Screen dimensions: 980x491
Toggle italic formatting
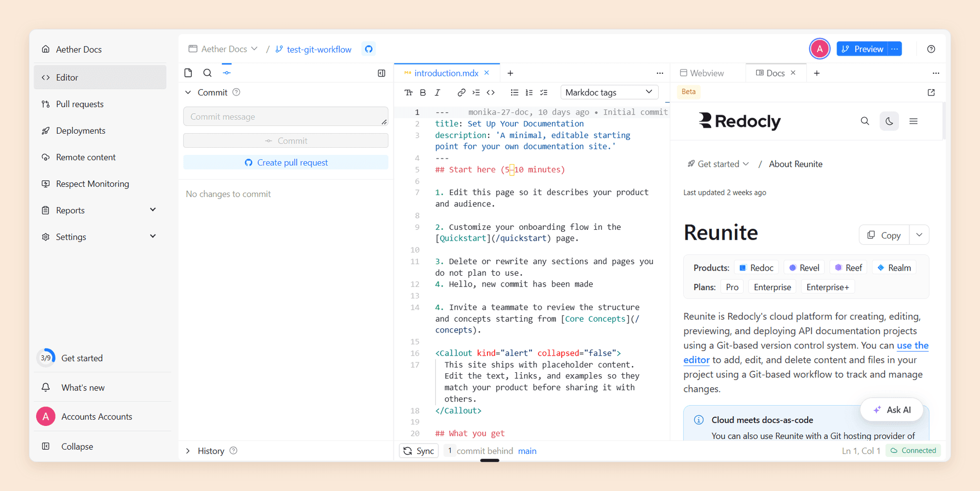[x=437, y=92]
